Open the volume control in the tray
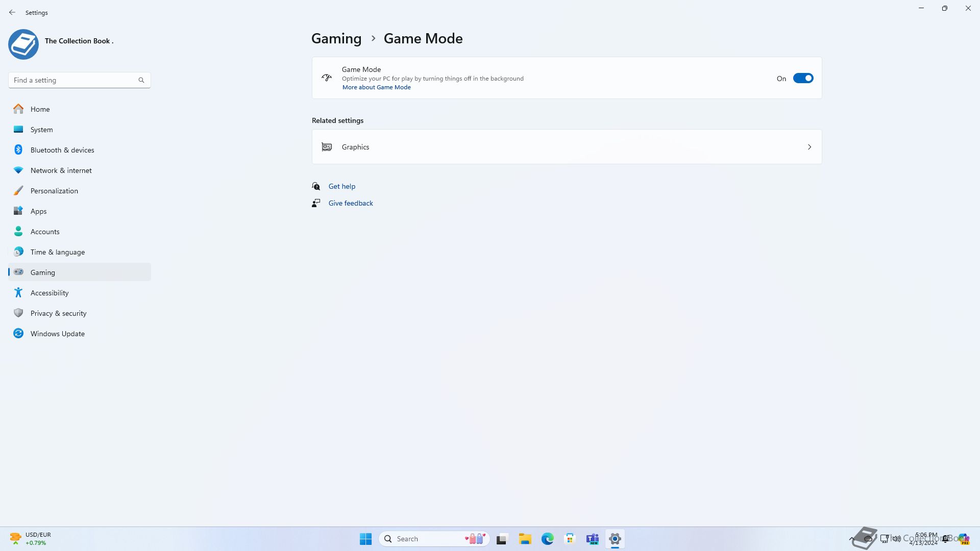The image size is (980, 551). [897, 539]
